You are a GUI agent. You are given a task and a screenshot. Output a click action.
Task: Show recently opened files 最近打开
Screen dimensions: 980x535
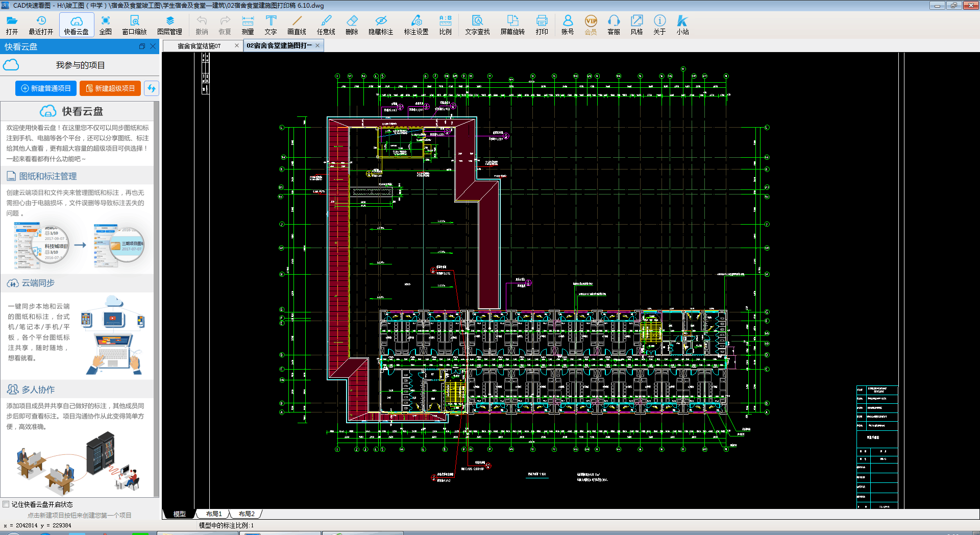[x=41, y=25]
